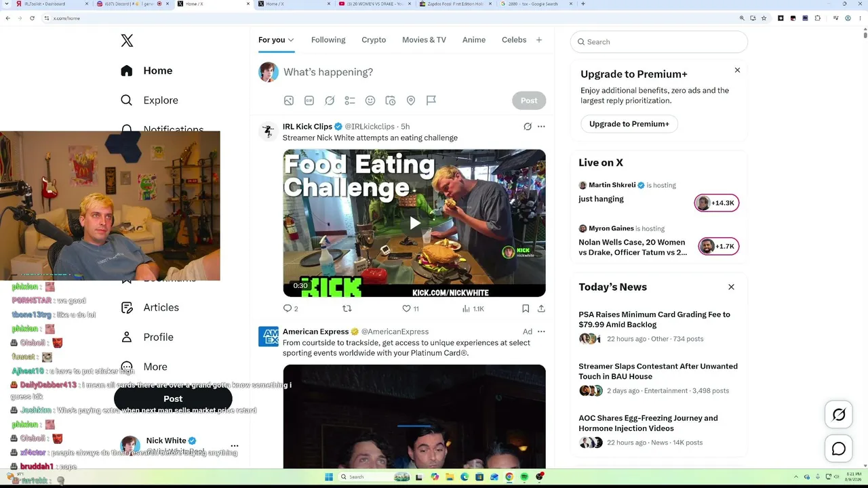Close the Today's News panel

click(x=731, y=287)
